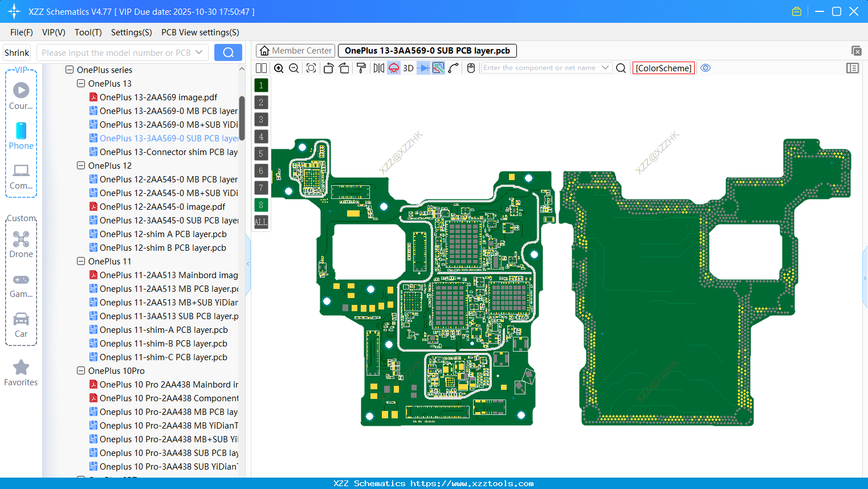Toggle the eye visibility icon beside ColorScheme
Image resolution: width=868 pixels, height=489 pixels.
706,68
